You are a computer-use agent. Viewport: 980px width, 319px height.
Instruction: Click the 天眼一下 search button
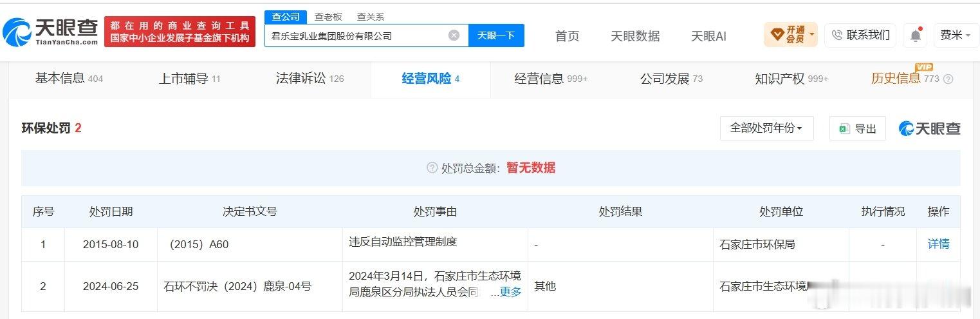click(x=496, y=35)
